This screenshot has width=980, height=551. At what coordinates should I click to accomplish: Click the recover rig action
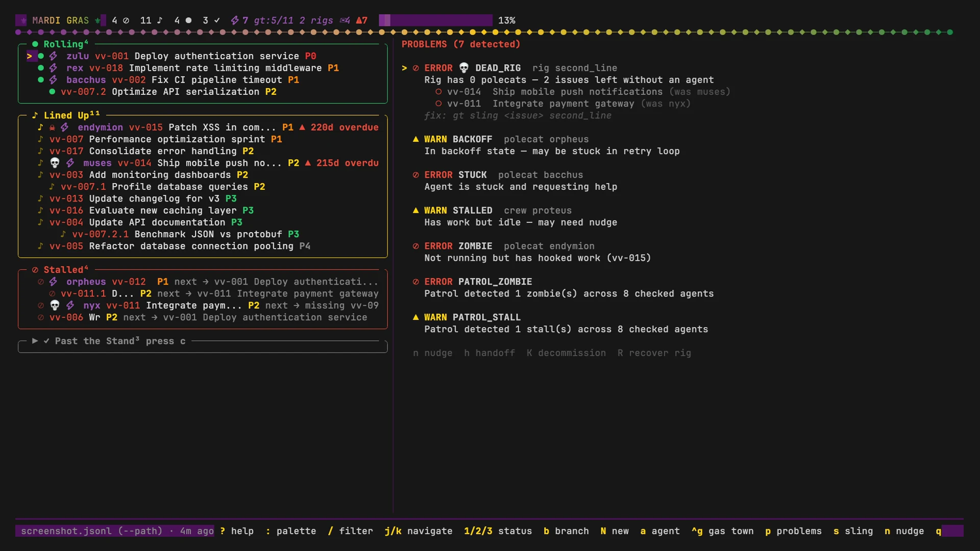tap(654, 353)
